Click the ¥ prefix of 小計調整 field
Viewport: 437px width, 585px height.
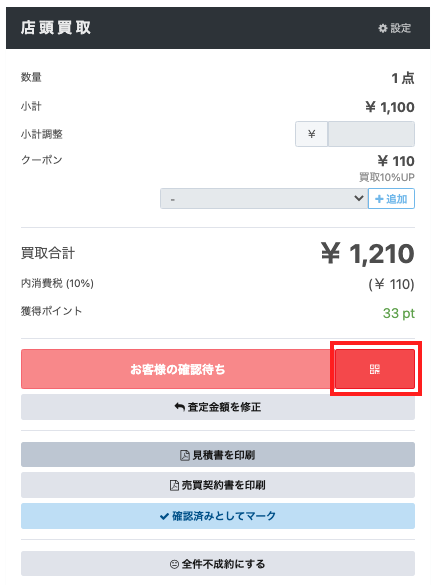[312, 134]
